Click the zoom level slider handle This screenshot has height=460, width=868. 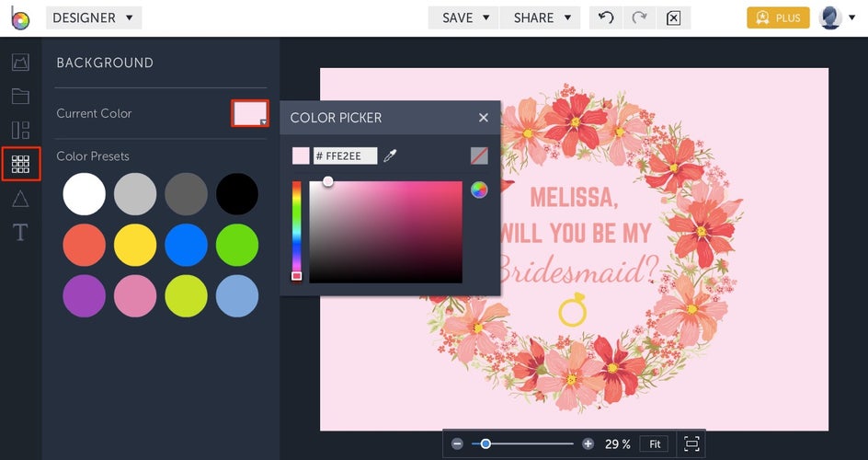click(485, 444)
